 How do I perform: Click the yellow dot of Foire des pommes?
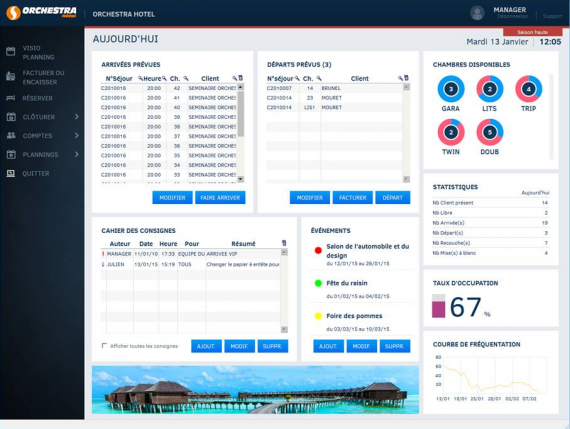click(x=318, y=316)
